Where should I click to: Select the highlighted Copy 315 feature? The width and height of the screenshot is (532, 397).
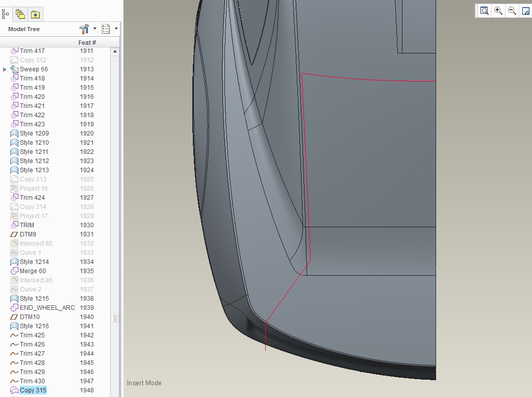[33, 390]
